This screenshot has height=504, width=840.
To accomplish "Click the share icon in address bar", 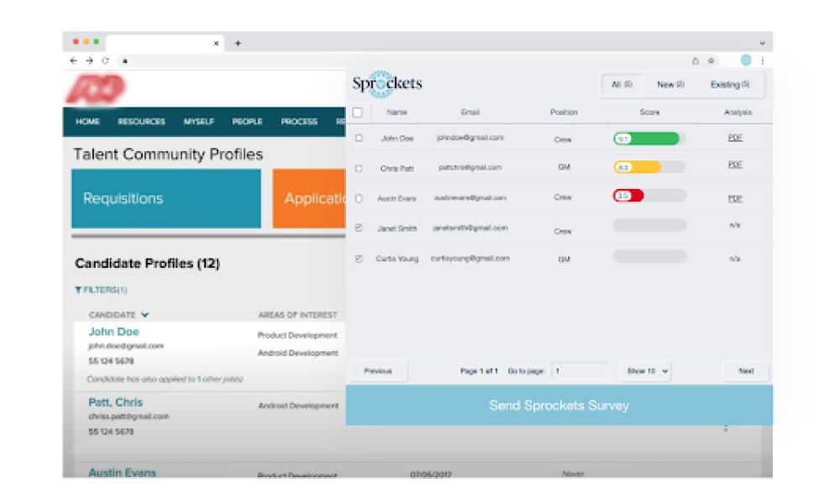I will click(696, 61).
